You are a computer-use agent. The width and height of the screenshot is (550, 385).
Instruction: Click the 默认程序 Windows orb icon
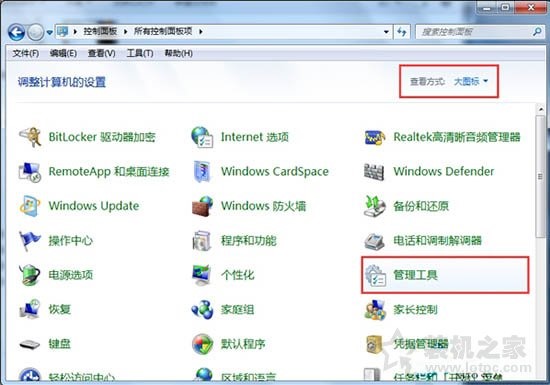(x=203, y=344)
